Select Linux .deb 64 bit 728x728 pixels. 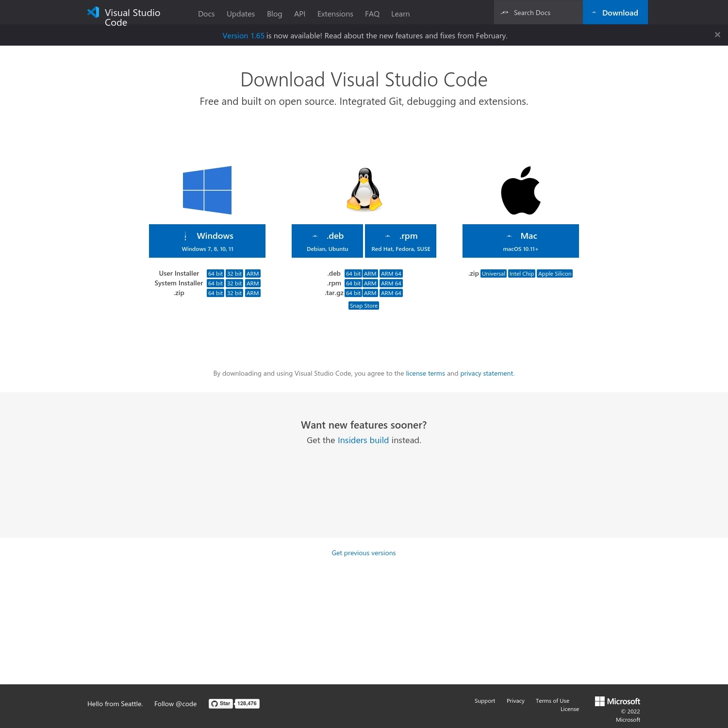pyautogui.click(x=353, y=274)
